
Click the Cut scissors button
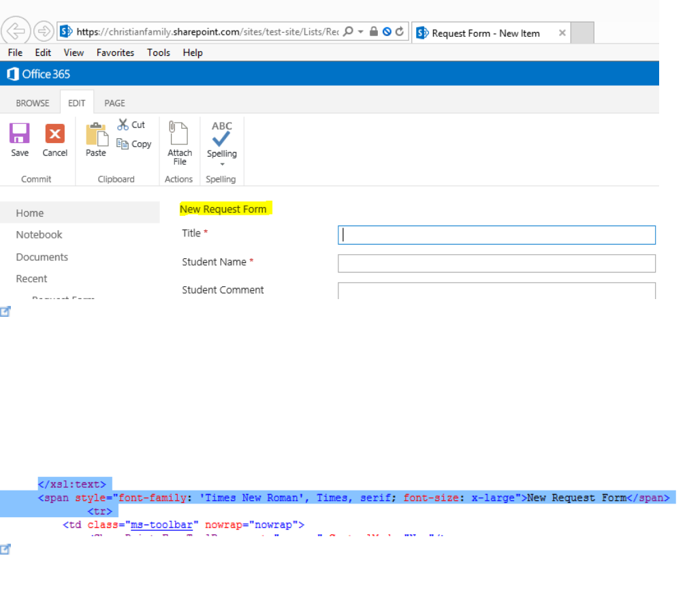131,125
